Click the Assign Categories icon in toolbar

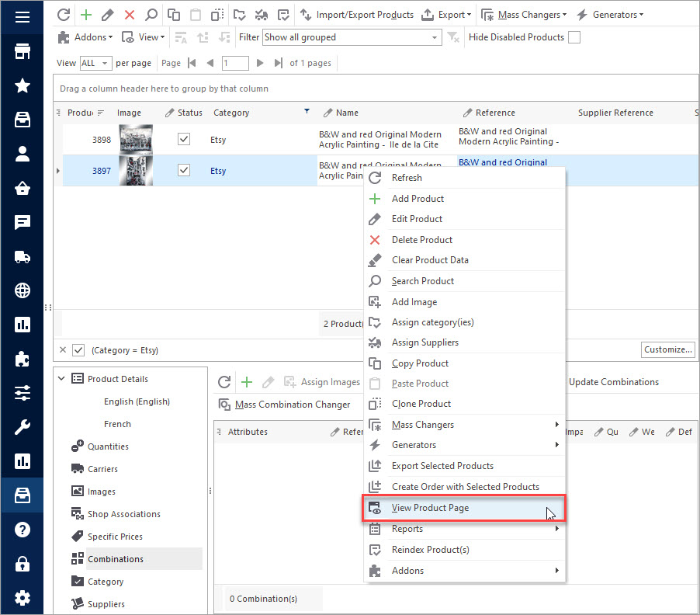[x=239, y=15]
